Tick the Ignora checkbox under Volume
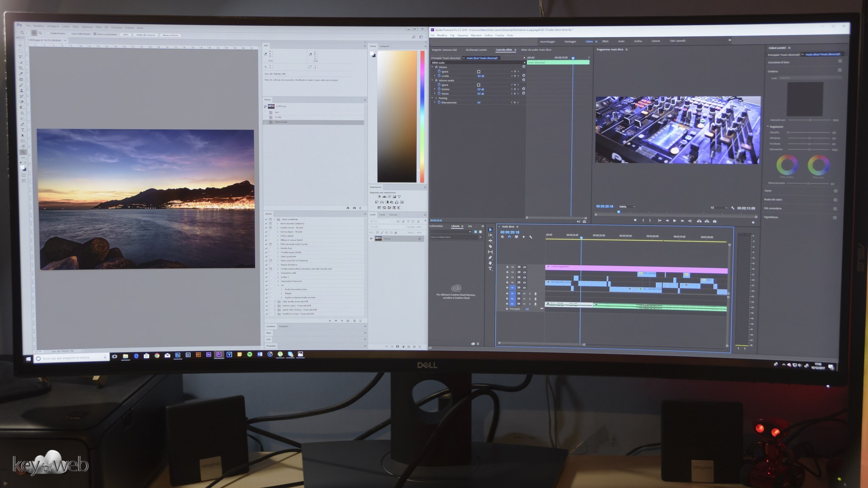Viewport: 868px width, 488px height. [x=479, y=72]
